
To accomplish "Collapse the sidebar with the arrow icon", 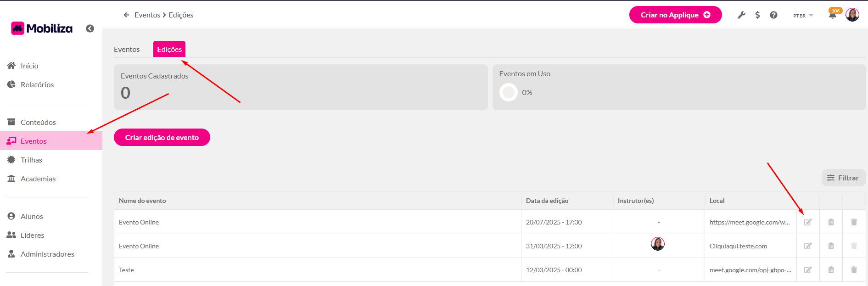I will (x=90, y=28).
